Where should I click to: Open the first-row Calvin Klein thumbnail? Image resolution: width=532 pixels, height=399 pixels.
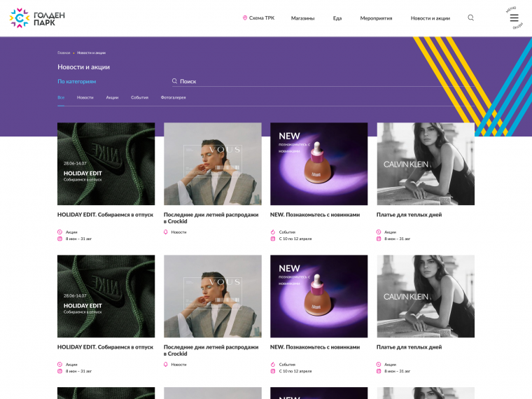pos(426,164)
